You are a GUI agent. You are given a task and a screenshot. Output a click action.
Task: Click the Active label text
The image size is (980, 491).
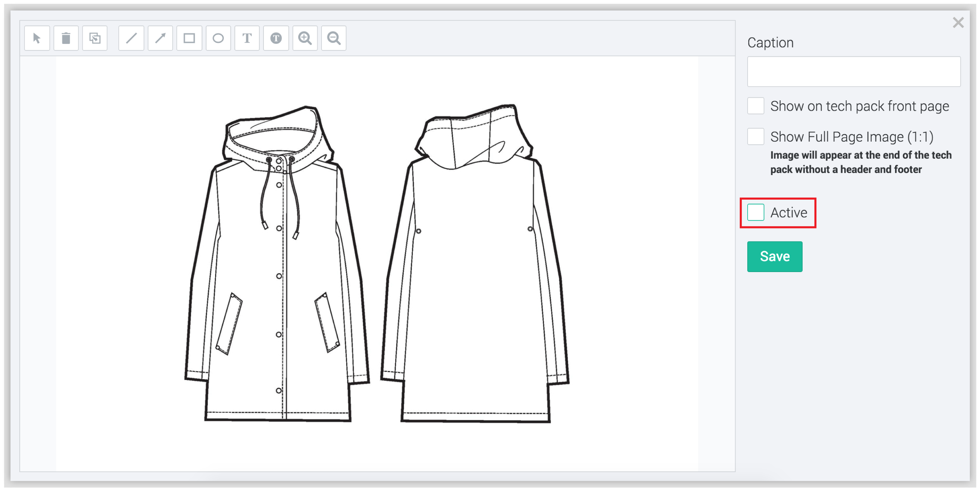789,213
